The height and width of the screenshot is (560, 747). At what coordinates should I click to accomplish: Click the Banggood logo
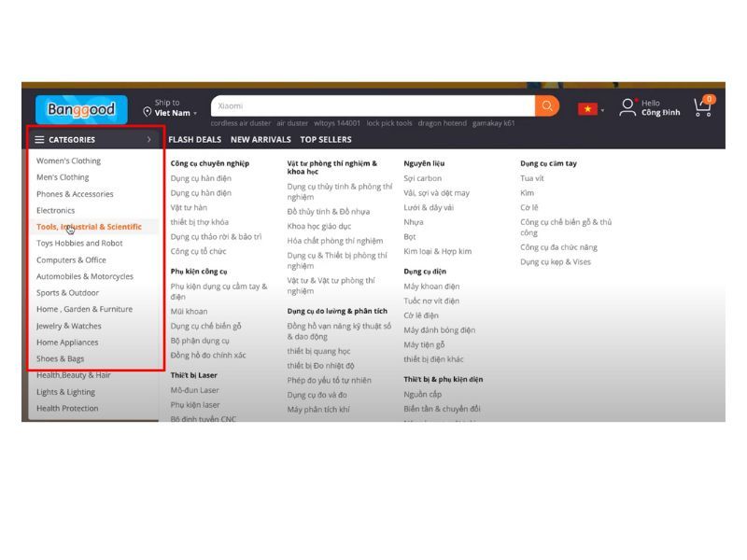(81, 109)
